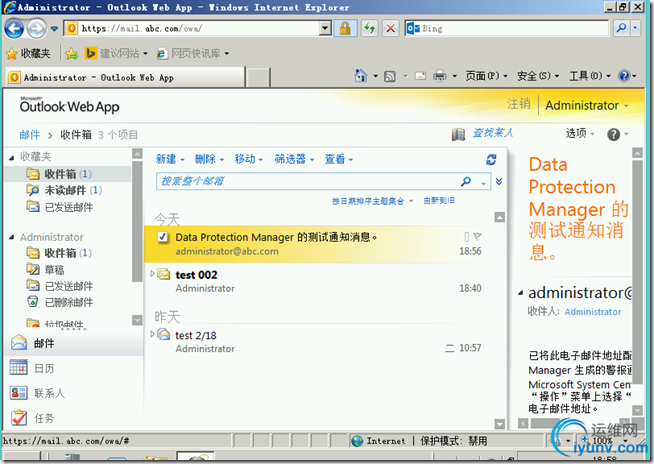
Task: Expand the test 2/18 conversation
Action: [152, 334]
